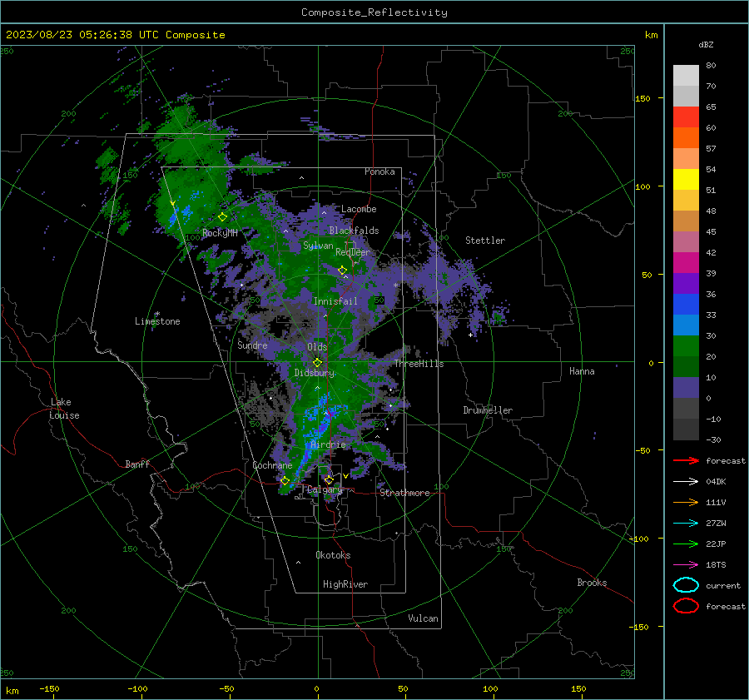Image resolution: width=749 pixels, height=700 pixels.
Task: Click the red 60-65 dBZ color swatch
Action: tap(686, 117)
